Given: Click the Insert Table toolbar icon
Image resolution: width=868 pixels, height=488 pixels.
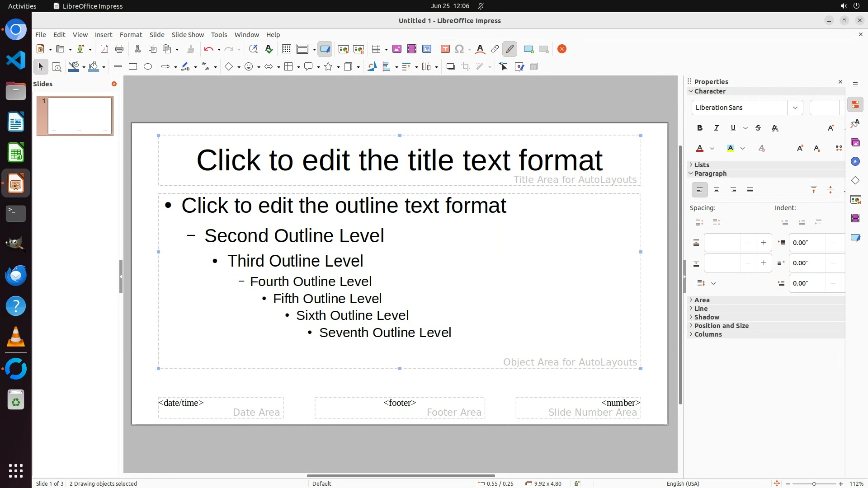Looking at the screenshot, I should coord(376,49).
